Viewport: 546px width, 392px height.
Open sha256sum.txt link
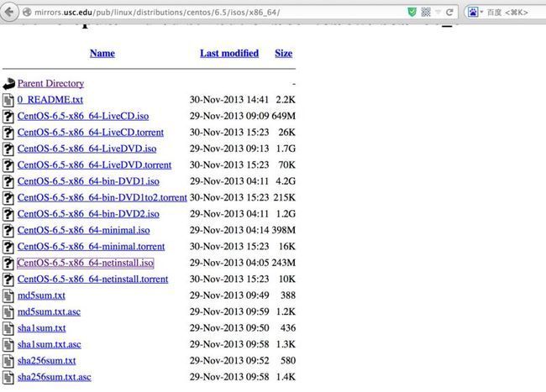pyautogui.click(x=47, y=361)
